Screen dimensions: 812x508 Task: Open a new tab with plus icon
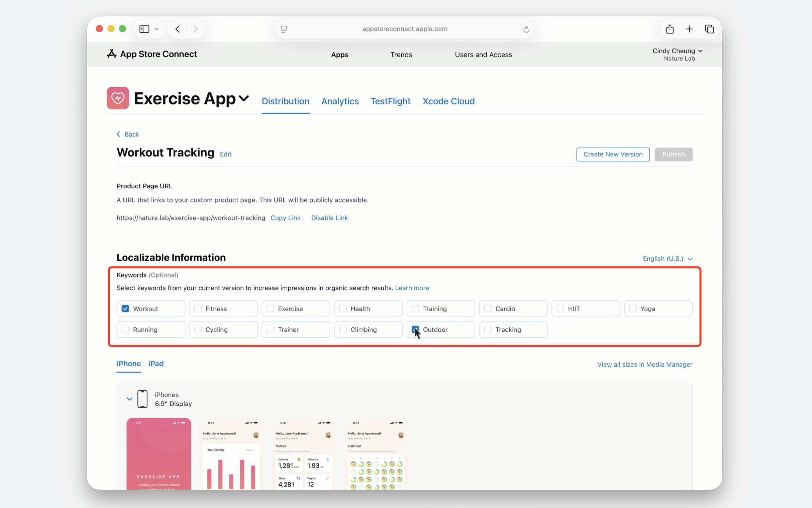689,29
